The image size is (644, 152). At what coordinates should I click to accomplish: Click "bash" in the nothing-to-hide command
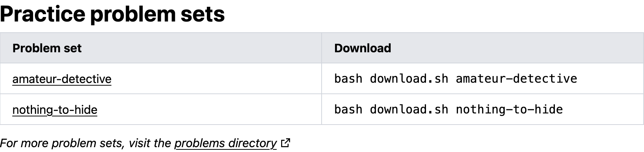point(348,109)
